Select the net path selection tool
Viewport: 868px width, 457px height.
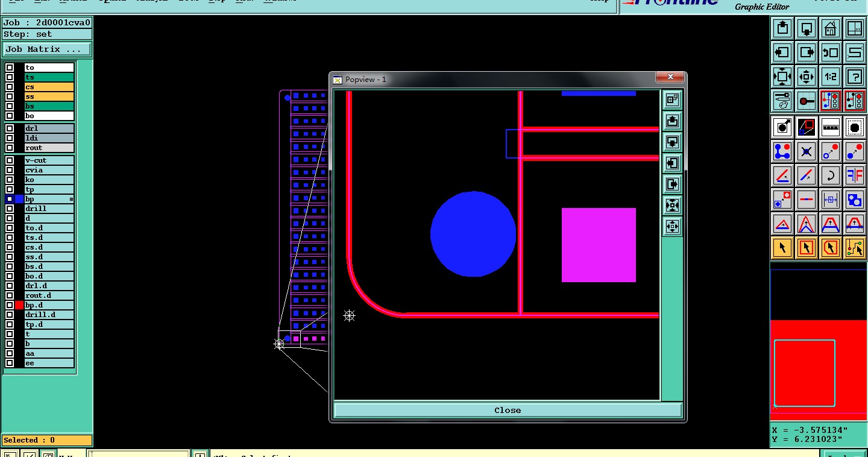click(x=855, y=247)
